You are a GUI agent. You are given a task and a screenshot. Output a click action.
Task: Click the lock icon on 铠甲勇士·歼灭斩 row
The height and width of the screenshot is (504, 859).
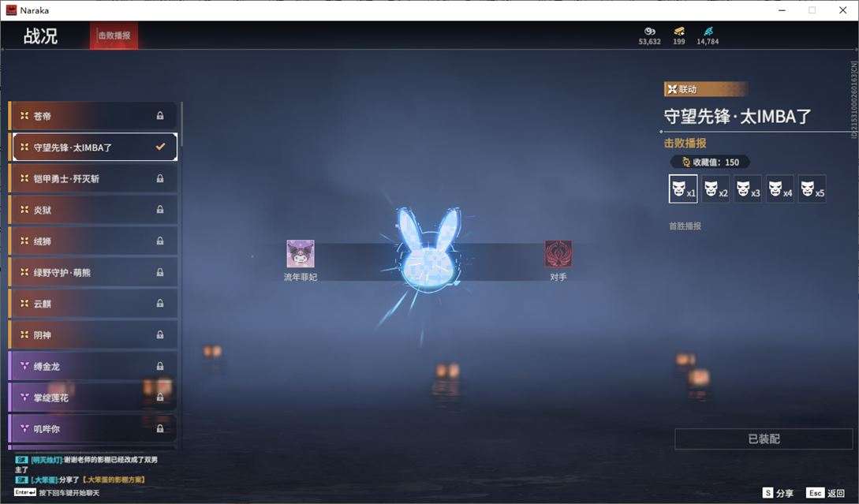160,178
